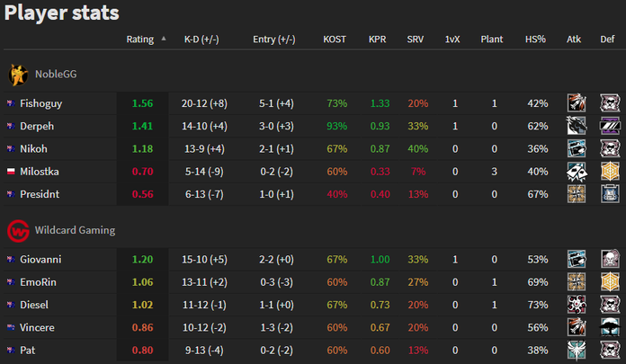
Task: Click Fishoguy's defender operator icon
Action: [610, 103]
